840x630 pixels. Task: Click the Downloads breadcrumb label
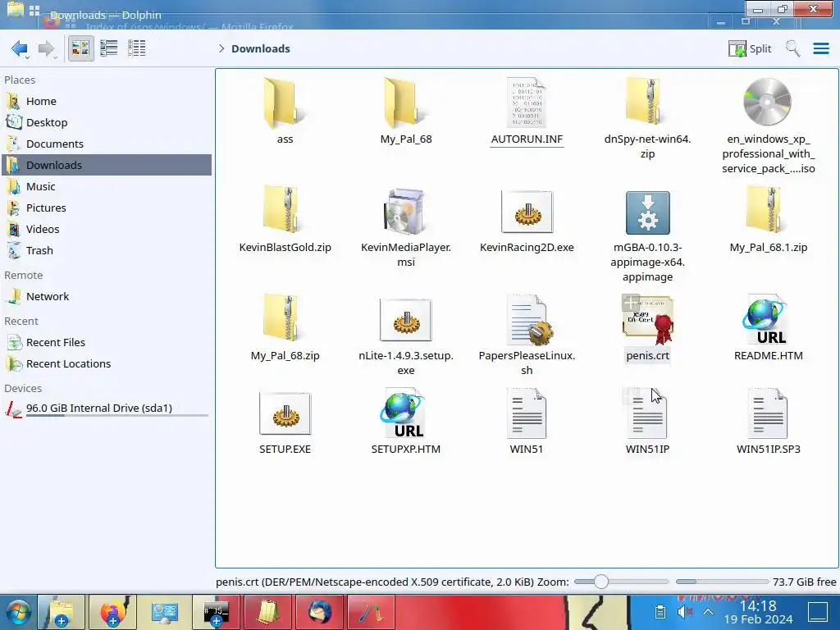[x=261, y=48]
